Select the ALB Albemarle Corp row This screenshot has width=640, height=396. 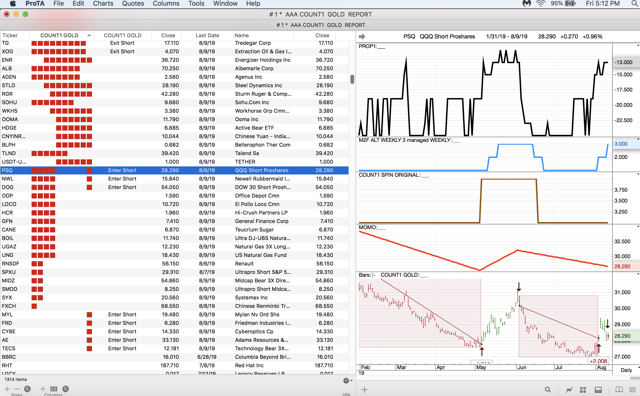(x=174, y=69)
